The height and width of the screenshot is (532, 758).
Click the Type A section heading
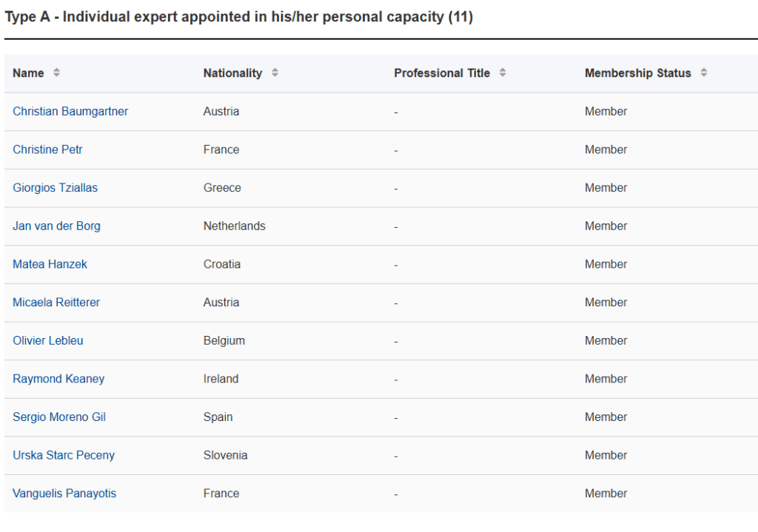click(x=238, y=17)
